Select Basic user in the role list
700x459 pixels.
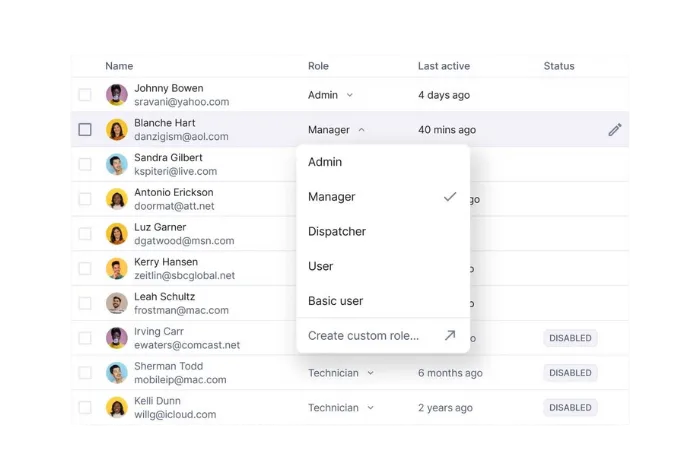point(336,301)
